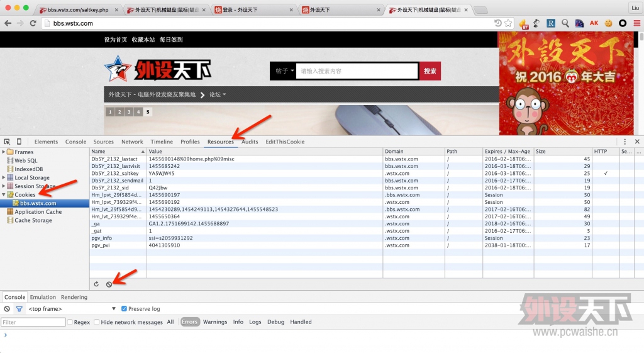Select the pgv_info cookie row

click(367, 238)
